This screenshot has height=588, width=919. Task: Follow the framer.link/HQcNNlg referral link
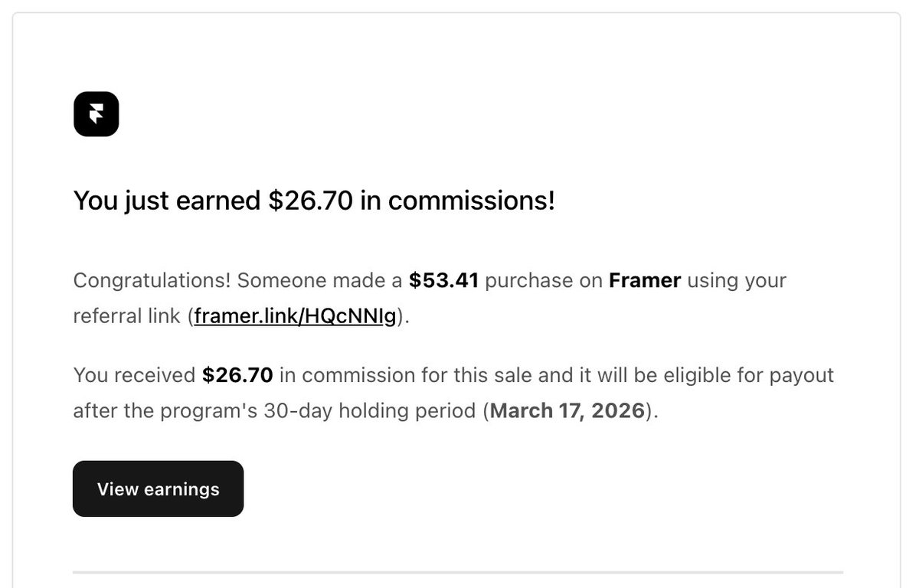pos(295,316)
